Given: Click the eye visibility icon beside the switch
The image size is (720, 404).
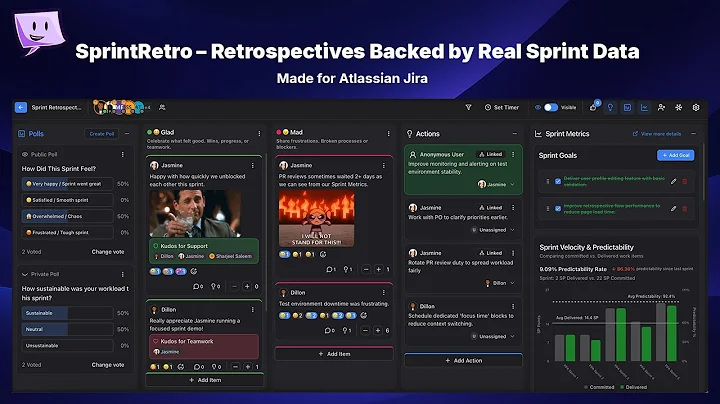Looking at the screenshot, I should 538,107.
